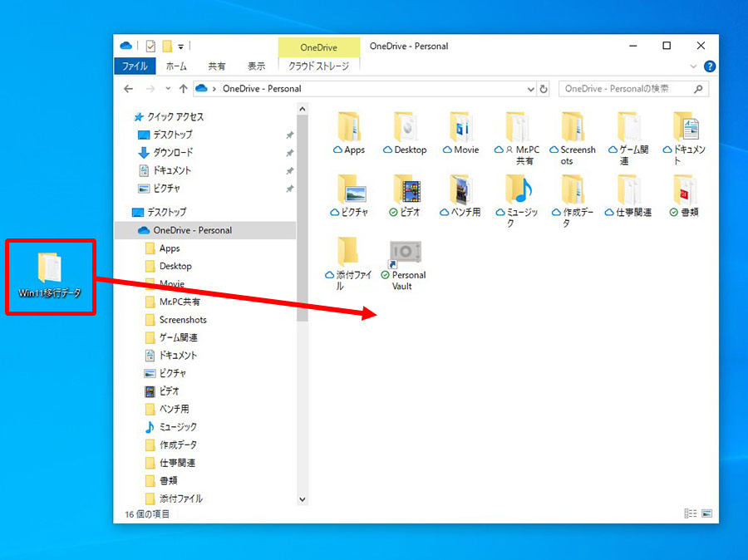Switch to the クラウド ストレージ ribbon tab
Image resolution: width=748 pixels, height=560 pixels.
click(318, 66)
